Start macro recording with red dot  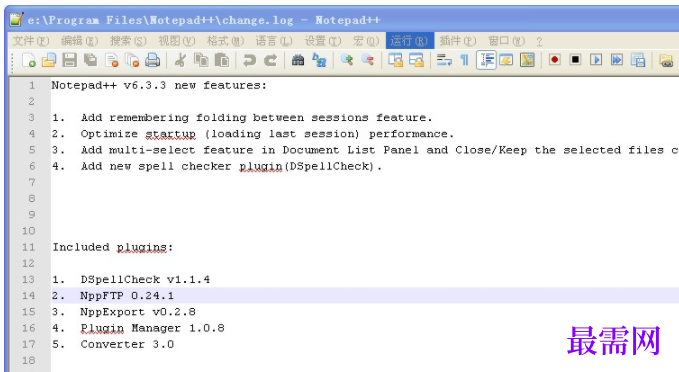tap(554, 60)
